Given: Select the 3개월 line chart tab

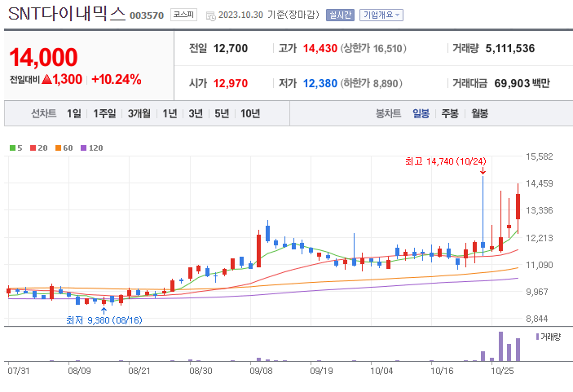Looking at the screenshot, I should (139, 113).
